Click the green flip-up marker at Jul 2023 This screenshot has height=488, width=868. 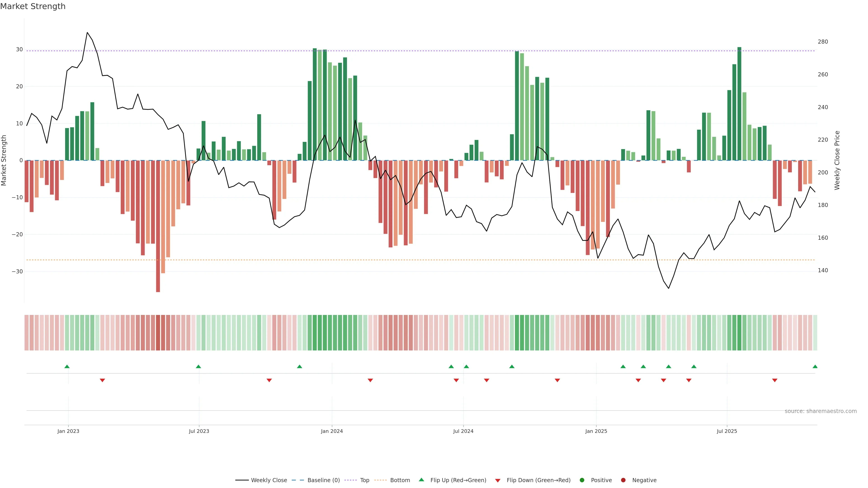coord(198,366)
